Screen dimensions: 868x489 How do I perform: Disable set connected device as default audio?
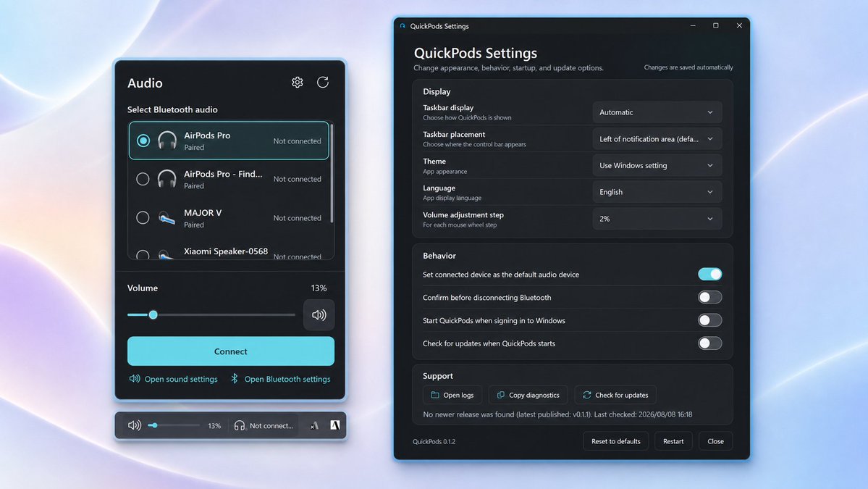(709, 274)
